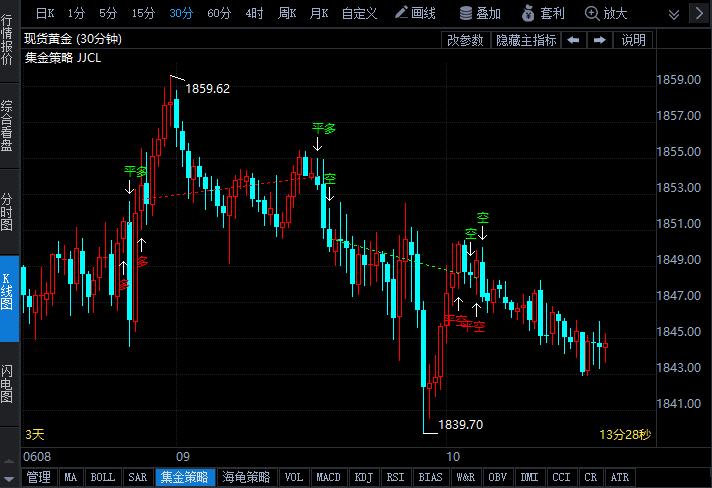Viewport: 712px width, 488px height.
Task: Click the 1859.00 price axis value
Action: click(x=679, y=80)
